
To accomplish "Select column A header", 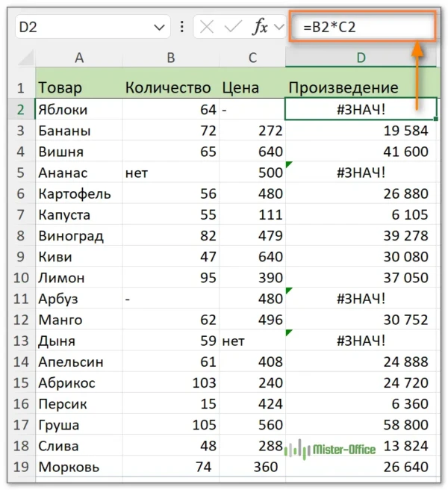I will click(78, 58).
